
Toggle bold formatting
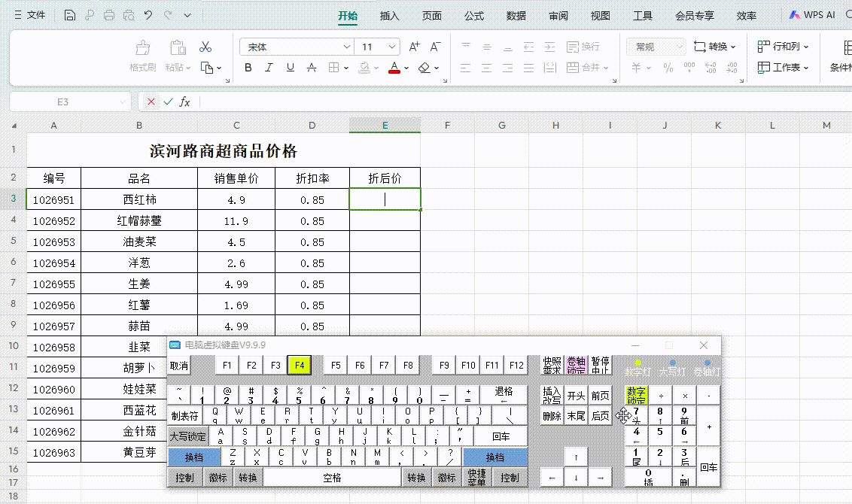248,68
